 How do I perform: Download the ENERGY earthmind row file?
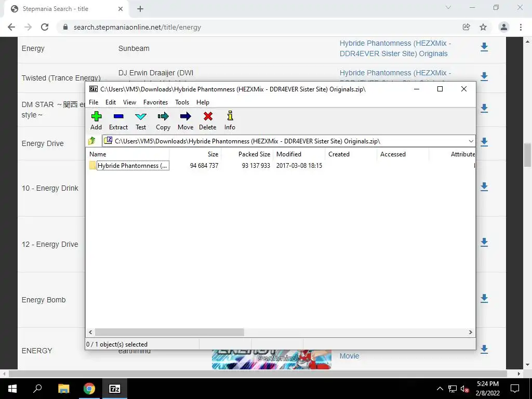tap(484, 349)
